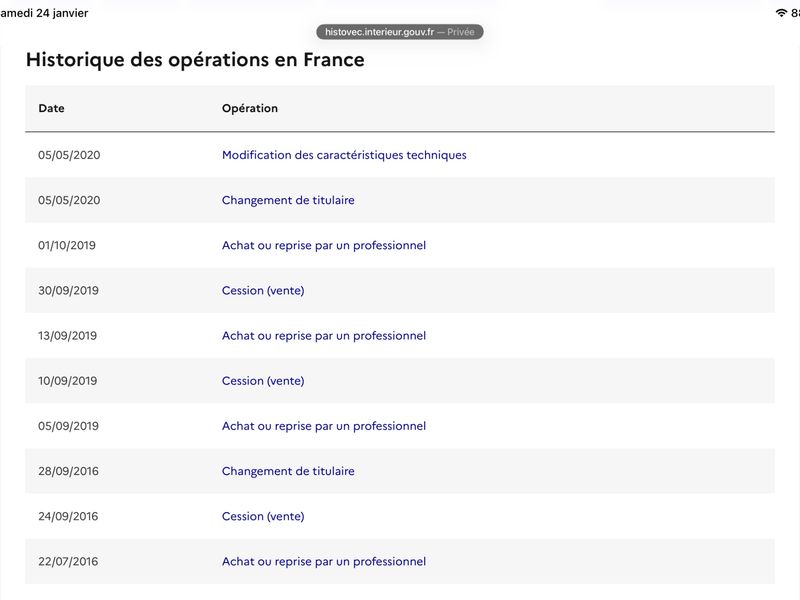
Task: Select Changement de titulaire dated 28/09/2016
Action: click(x=288, y=471)
